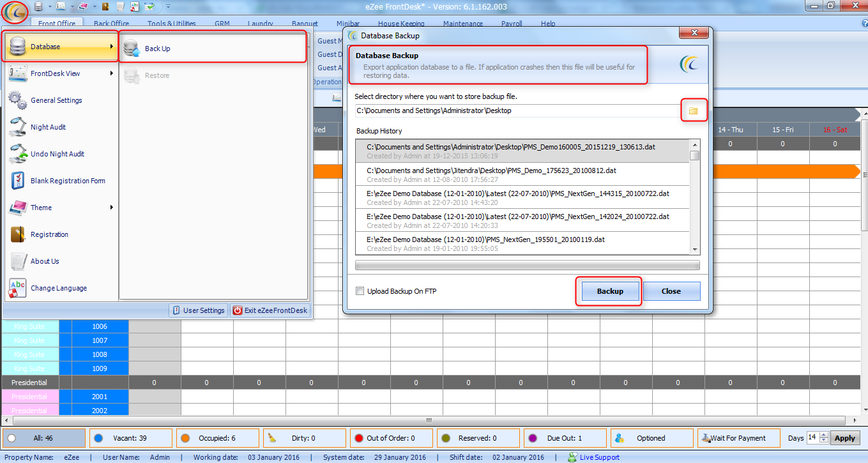Open the Tools & Utilities tab
Screen dimensions: 868x463
[171, 24]
